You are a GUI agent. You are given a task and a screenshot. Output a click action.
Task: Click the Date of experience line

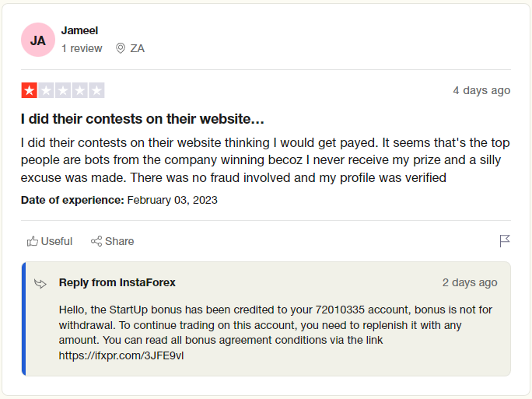click(x=119, y=200)
